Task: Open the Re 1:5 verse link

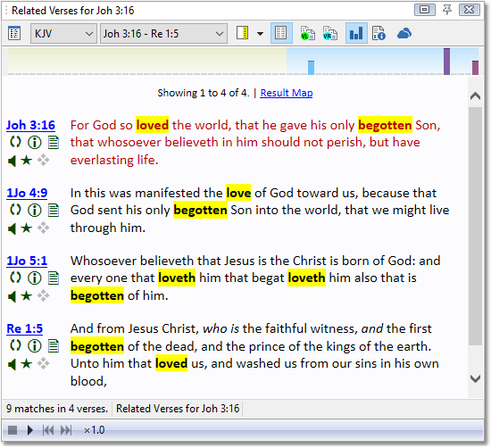Action: (x=25, y=328)
